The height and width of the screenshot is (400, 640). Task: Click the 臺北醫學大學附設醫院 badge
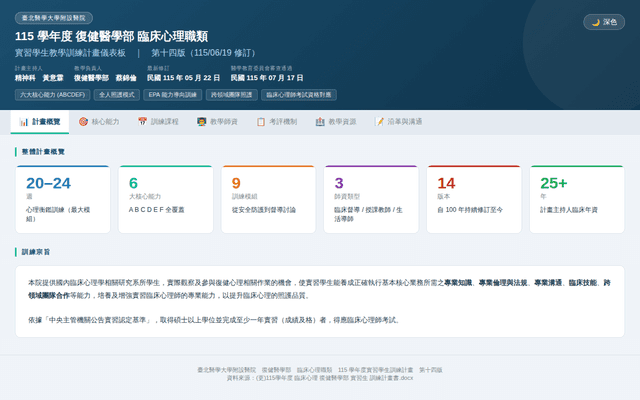pos(54,18)
